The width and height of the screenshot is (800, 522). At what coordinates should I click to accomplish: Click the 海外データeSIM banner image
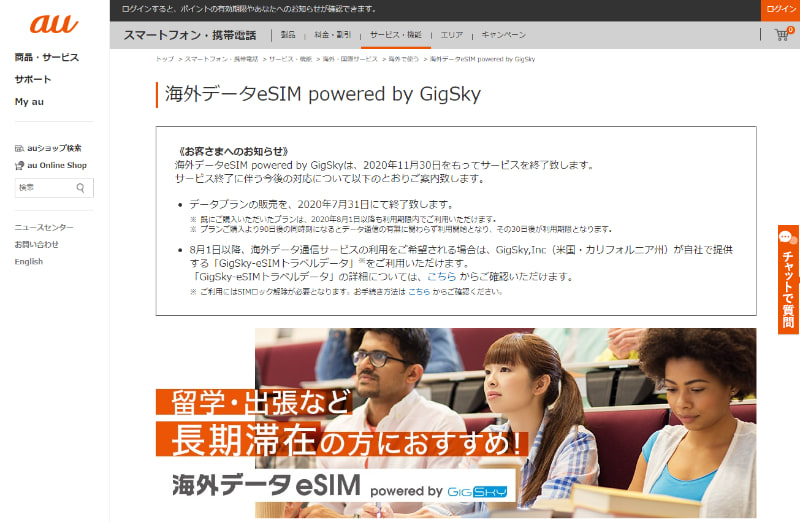456,423
